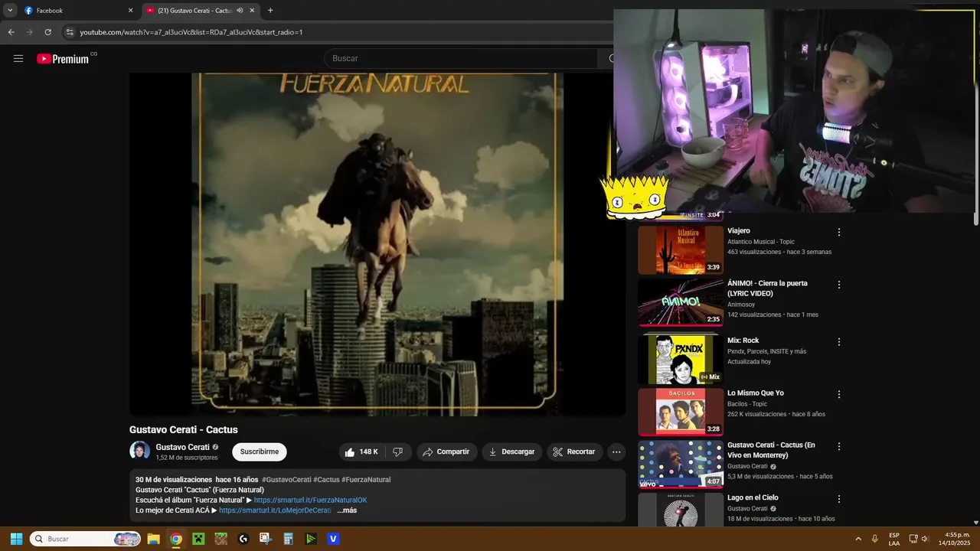
Task: Mute the YouTube tab audio speaker icon
Action: pos(240,11)
